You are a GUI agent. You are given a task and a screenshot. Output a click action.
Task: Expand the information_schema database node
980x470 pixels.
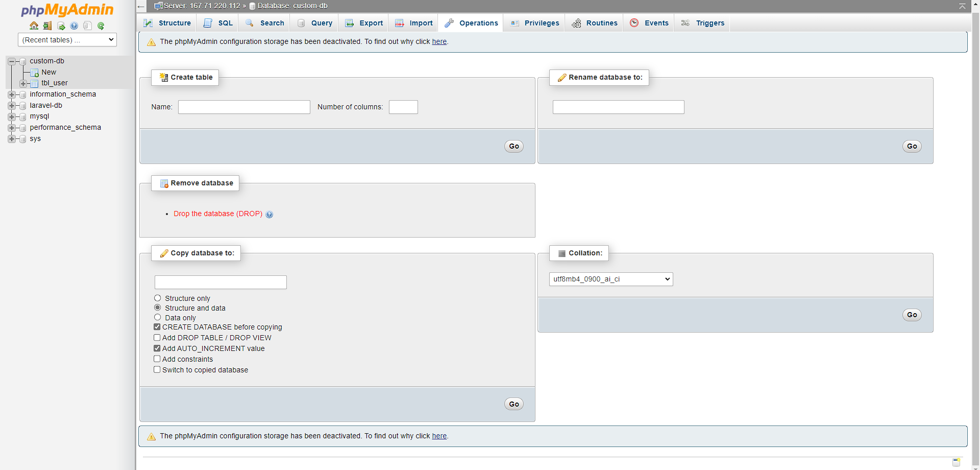[x=11, y=95]
